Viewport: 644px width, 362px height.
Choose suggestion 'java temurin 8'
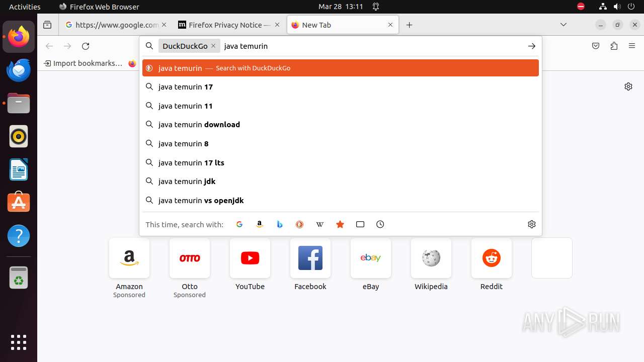341,144
